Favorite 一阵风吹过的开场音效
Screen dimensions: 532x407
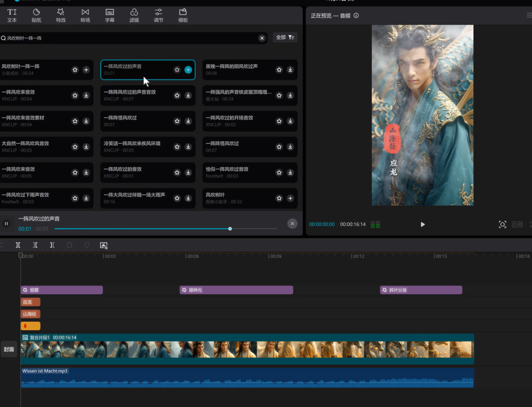[x=279, y=121]
